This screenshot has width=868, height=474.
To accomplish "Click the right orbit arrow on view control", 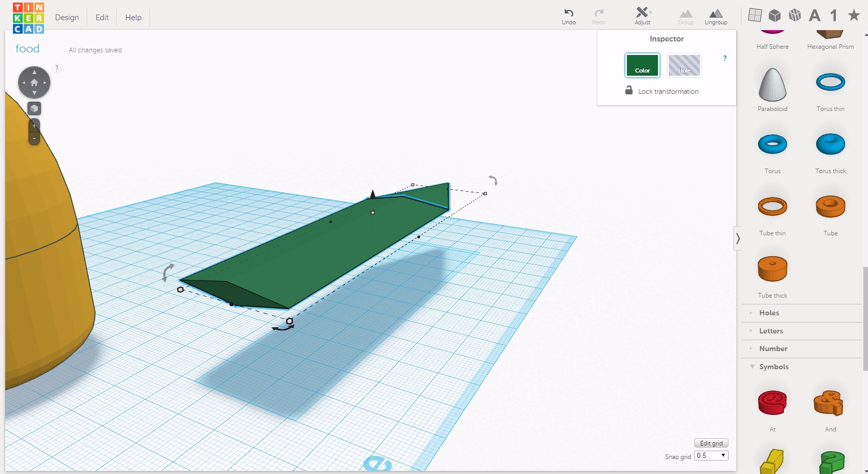I will click(45, 82).
